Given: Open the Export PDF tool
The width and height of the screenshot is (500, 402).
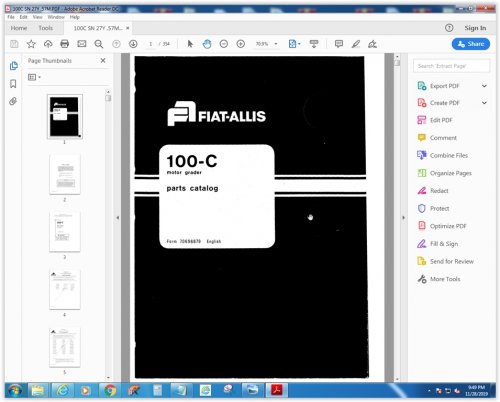Looking at the screenshot, I should [x=444, y=86].
